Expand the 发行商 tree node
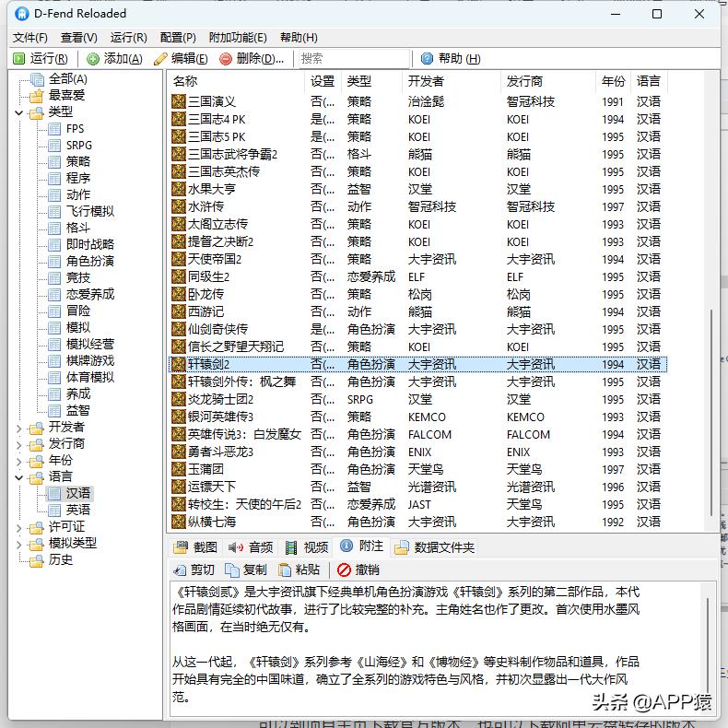The height and width of the screenshot is (728, 728). [x=19, y=445]
